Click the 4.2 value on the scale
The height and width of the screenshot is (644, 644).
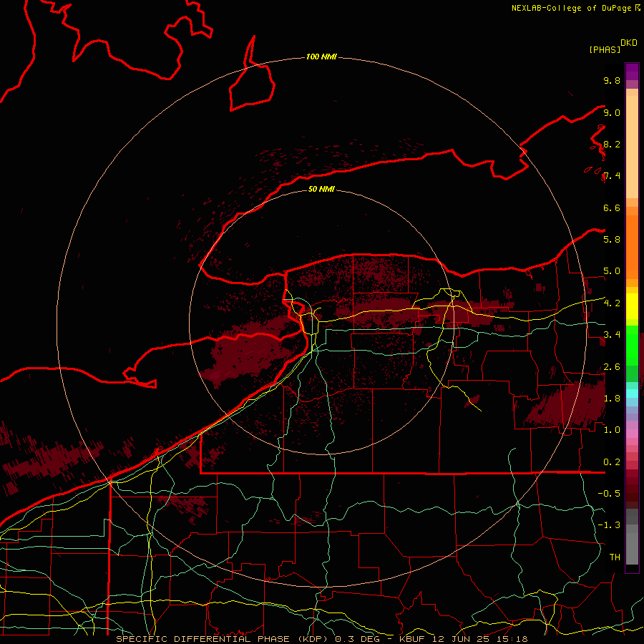tap(612, 303)
